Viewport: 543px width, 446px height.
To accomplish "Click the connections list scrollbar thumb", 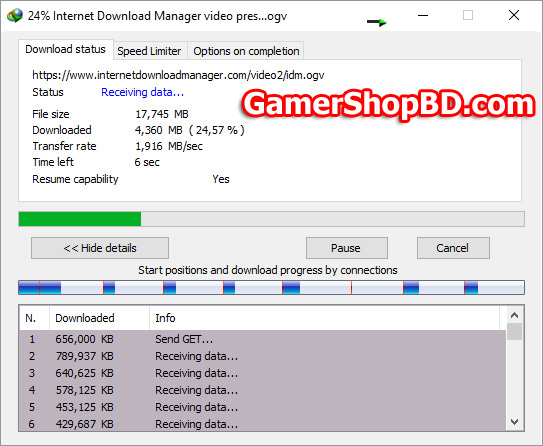I will (514, 331).
